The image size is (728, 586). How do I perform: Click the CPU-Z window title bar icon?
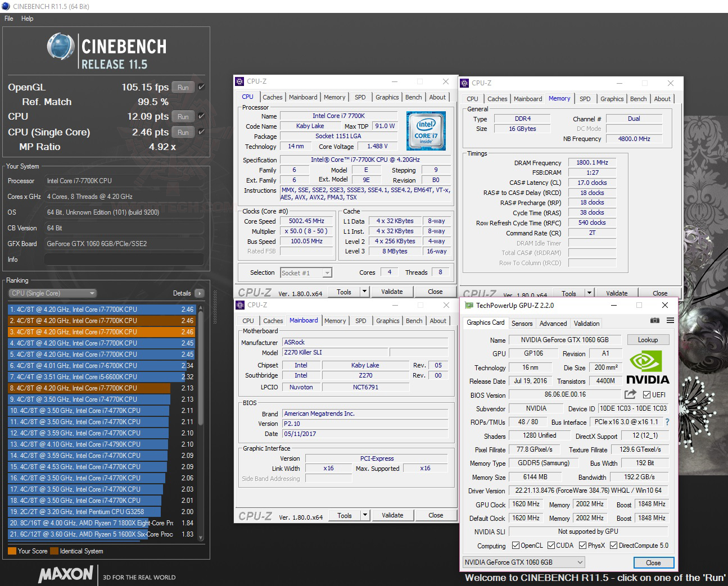241,81
